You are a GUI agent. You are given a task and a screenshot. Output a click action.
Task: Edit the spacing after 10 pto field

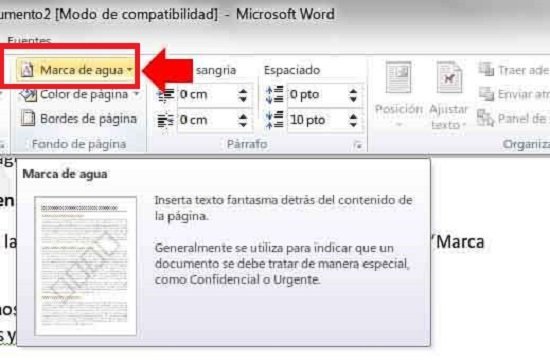317,120
